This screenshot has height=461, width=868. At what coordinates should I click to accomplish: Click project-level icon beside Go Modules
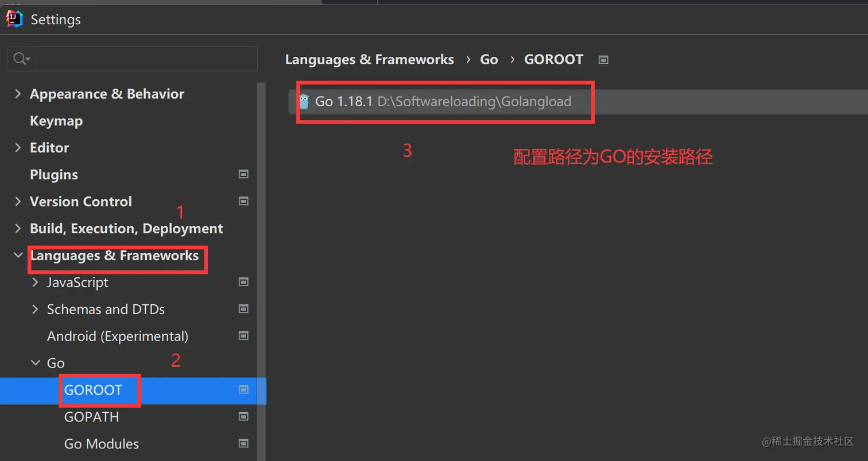tap(243, 444)
